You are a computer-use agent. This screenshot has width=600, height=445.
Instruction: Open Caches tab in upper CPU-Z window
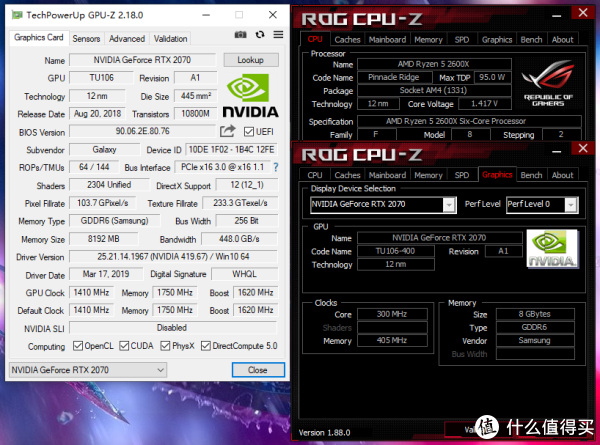tap(347, 40)
